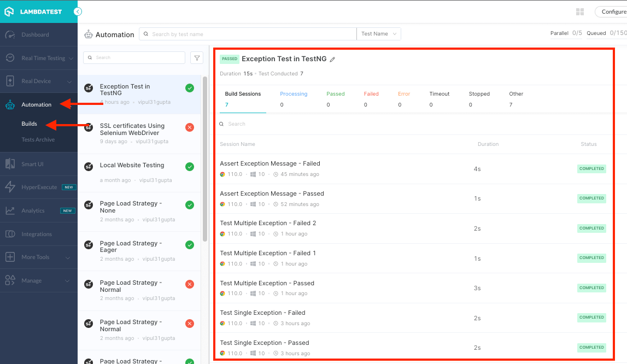Expand the Real Time Testing menu
Screen dimensions: 627x364
pos(43,58)
